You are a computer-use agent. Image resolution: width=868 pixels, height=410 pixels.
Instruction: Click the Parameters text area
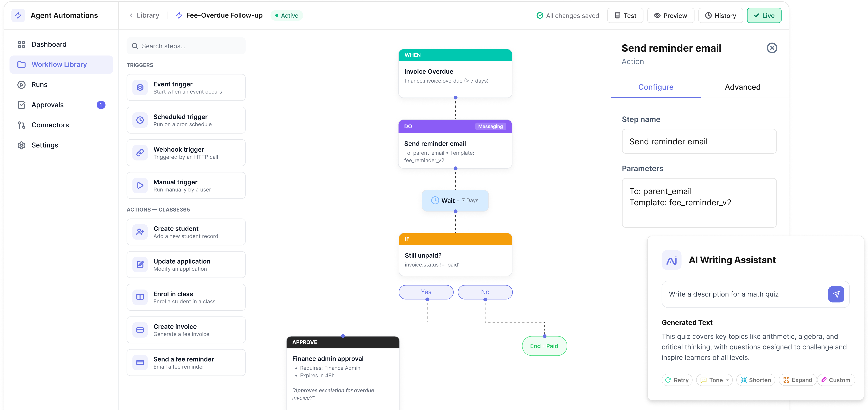699,203
